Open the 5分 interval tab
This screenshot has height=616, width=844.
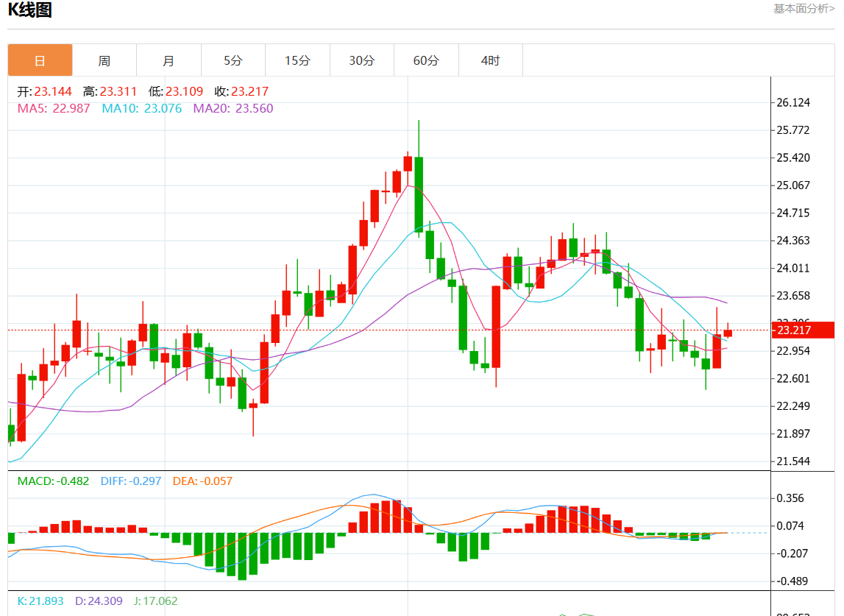pyautogui.click(x=233, y=60)
